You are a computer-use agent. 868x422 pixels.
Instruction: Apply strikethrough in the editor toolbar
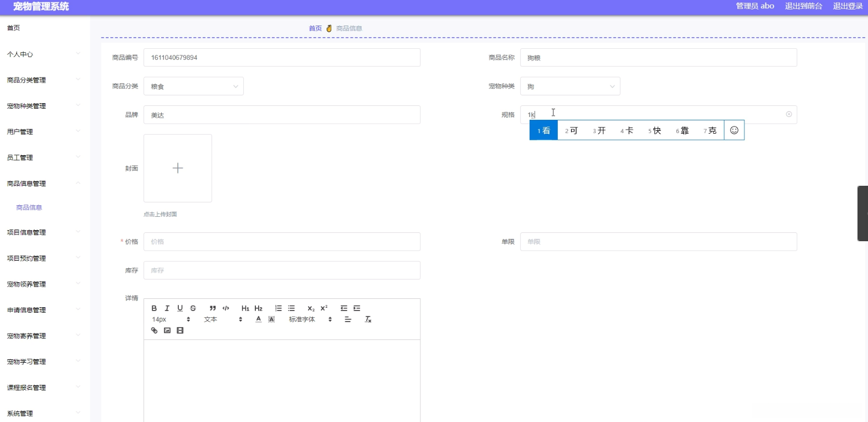pos(193,308)
